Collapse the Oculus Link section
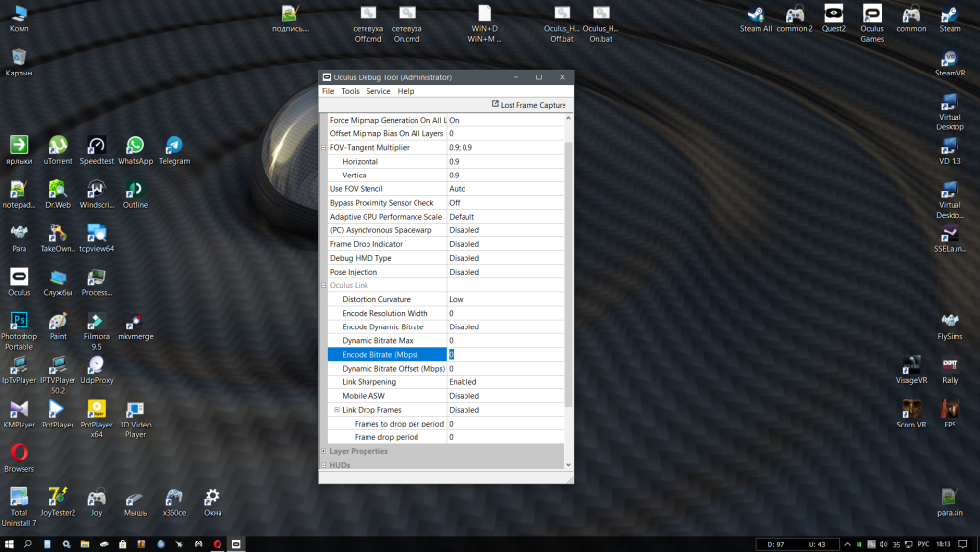 [x=323, y=285]
